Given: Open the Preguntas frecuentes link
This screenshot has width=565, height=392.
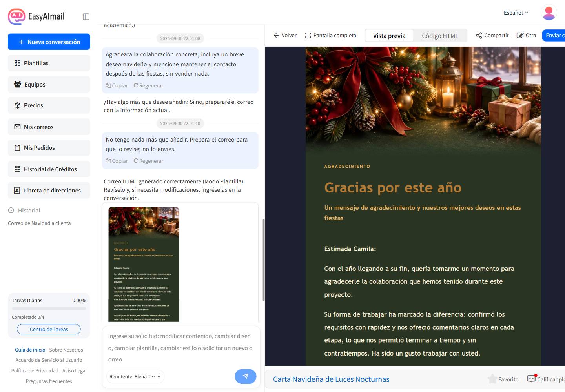Looking at the screenshot, I should pyautogui.click(x=49, y=381).
